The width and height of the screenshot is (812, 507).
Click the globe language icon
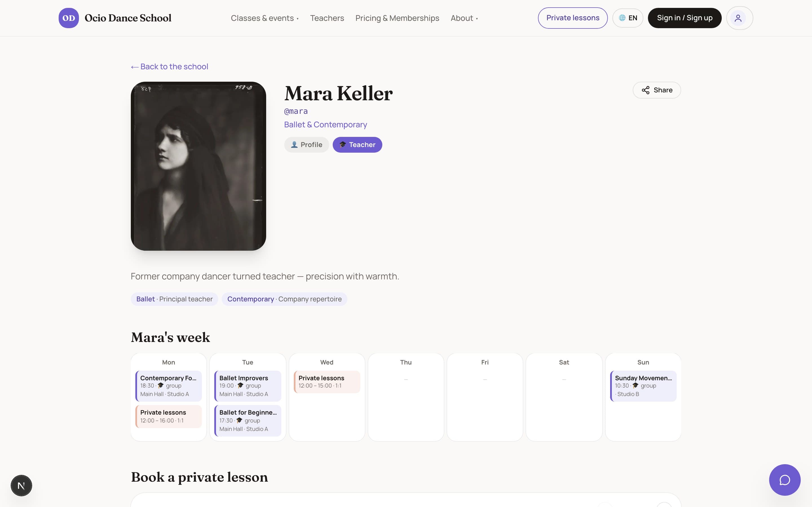tap(622, 18)
